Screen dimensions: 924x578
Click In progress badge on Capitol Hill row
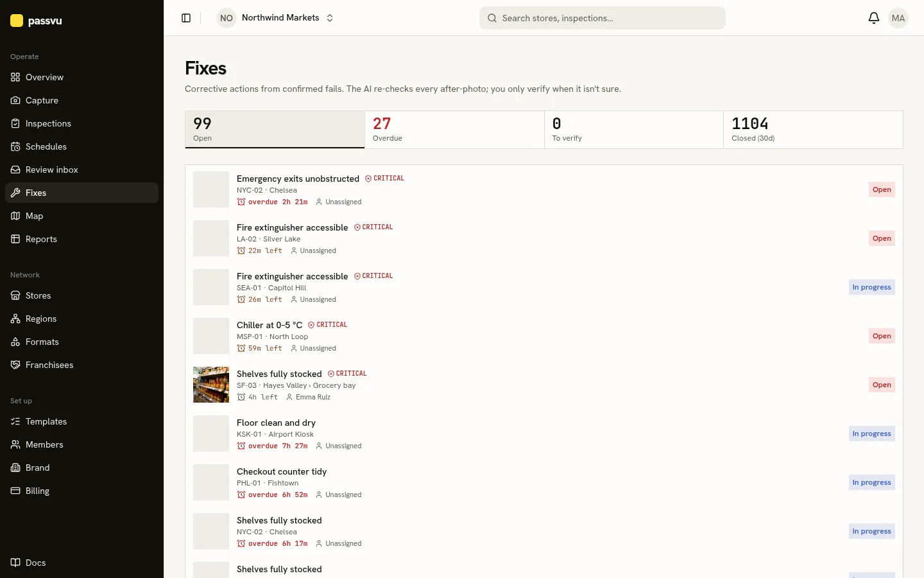(x=871, y=287)
